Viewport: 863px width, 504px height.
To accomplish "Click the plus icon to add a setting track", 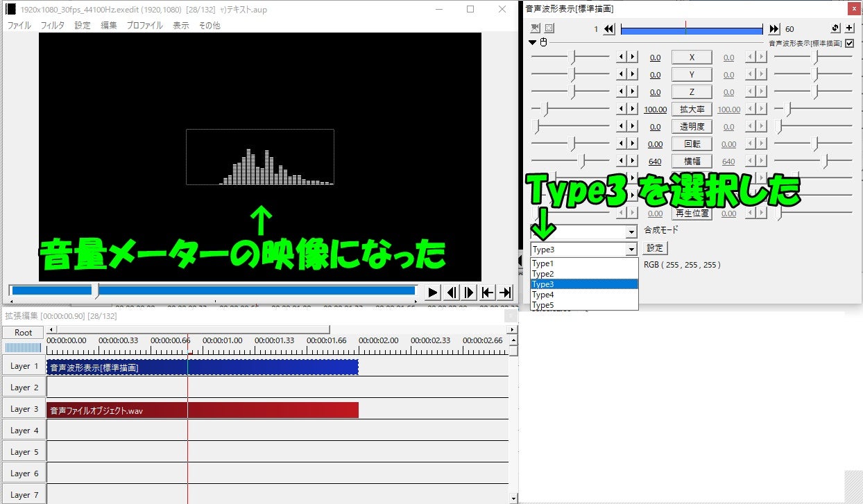I will point(848,28).
